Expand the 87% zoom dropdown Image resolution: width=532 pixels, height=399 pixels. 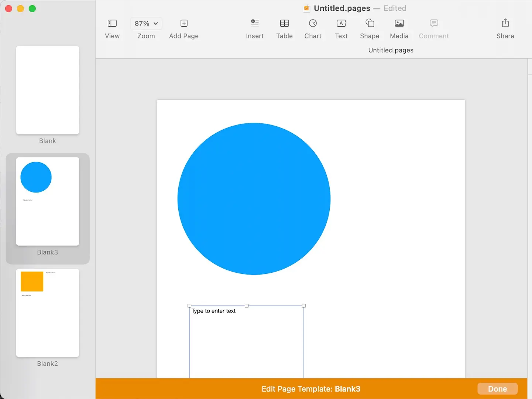coord(146,24)
